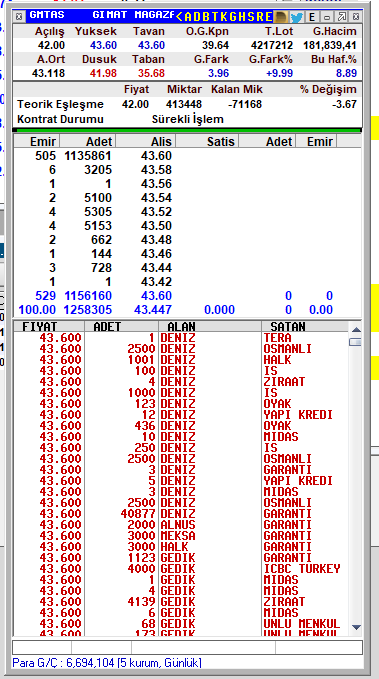Click the Sürekli İşlem contract status
379x679 pixels.
pyautogui.click(x=188, y=119)
